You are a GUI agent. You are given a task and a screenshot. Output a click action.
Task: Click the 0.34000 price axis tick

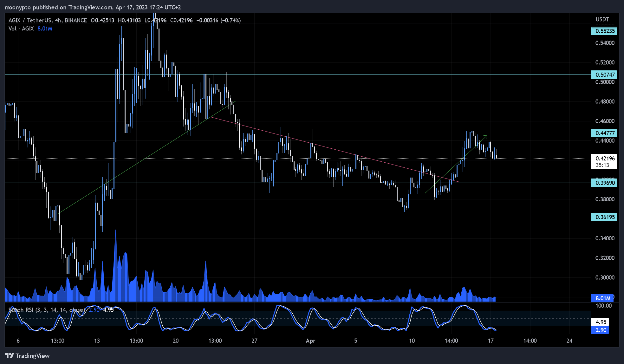(605, 238)
